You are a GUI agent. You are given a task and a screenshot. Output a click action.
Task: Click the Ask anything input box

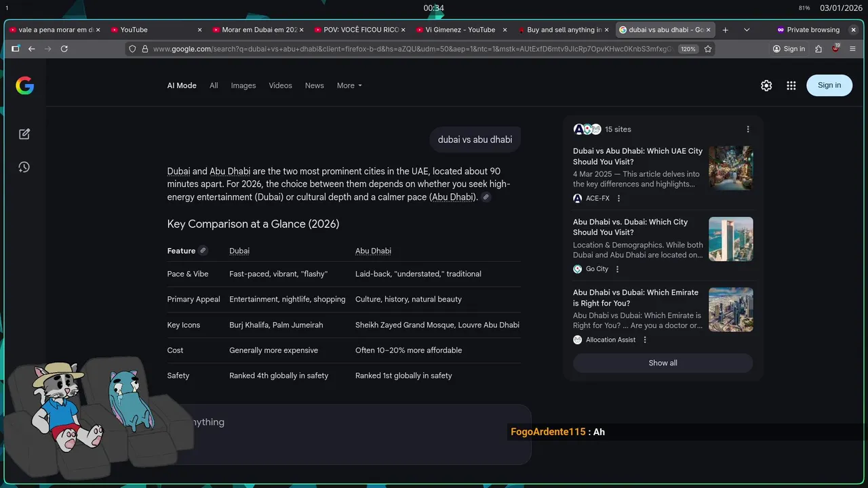tap(349, 434)
